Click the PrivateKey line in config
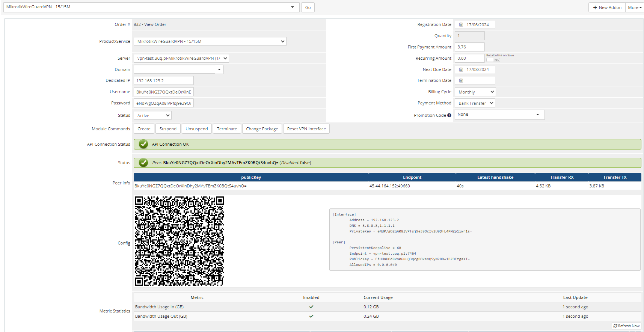Screen dimensions: 644x332 (411, 231)
